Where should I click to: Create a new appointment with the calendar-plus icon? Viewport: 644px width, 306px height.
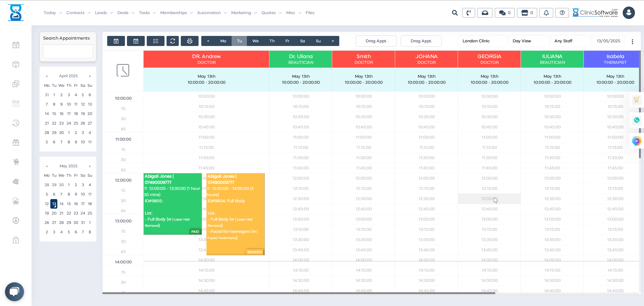pyautogui.click(x=116, y=41)
